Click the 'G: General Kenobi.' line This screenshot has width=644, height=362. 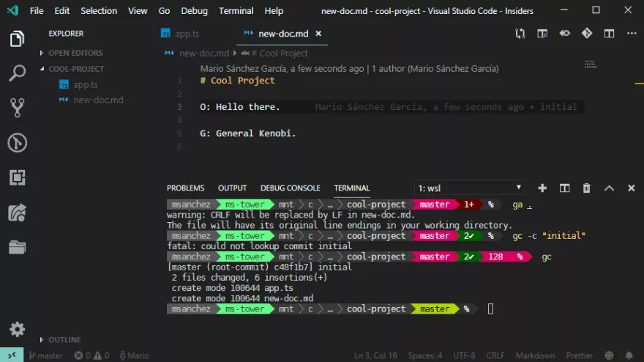(x=247, y=133)
